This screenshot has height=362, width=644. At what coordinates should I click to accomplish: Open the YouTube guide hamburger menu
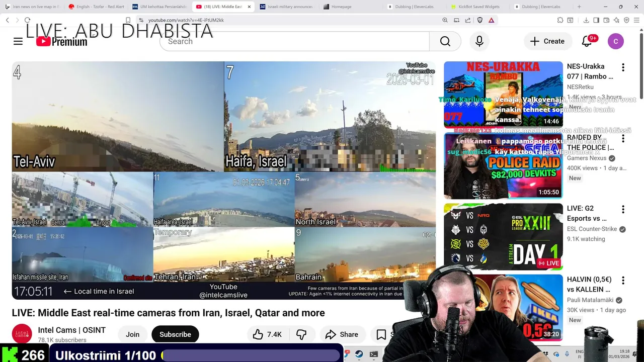pyautogui.click(x=18, y=41)
